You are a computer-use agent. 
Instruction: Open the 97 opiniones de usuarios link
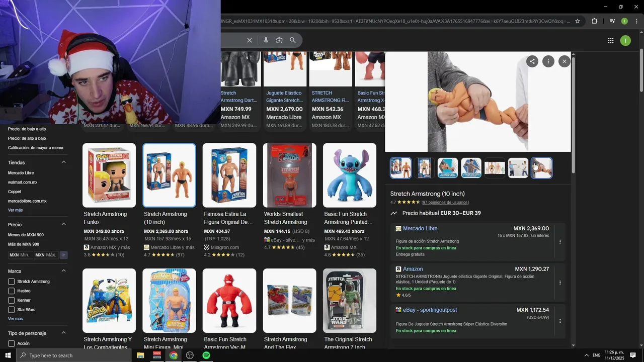445,202
